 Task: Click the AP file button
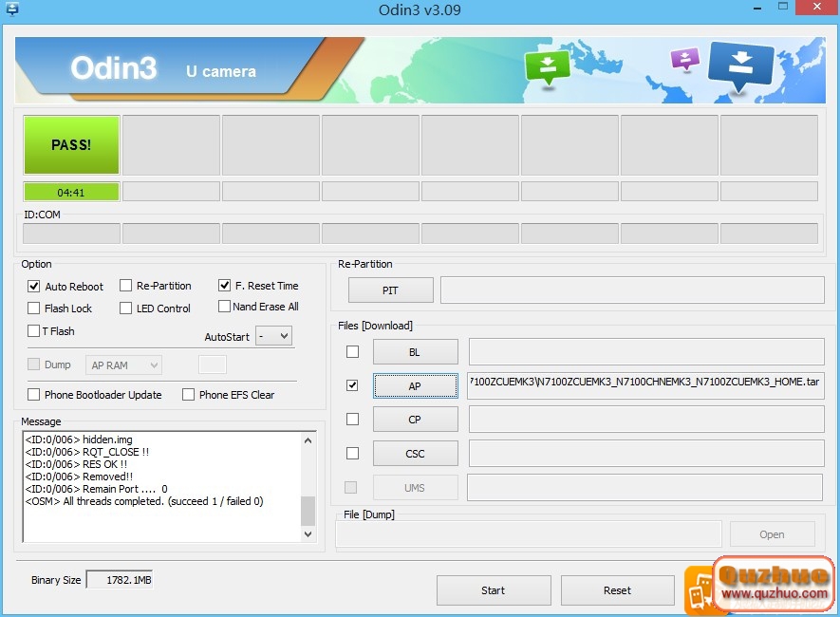(x=415, y=386)
